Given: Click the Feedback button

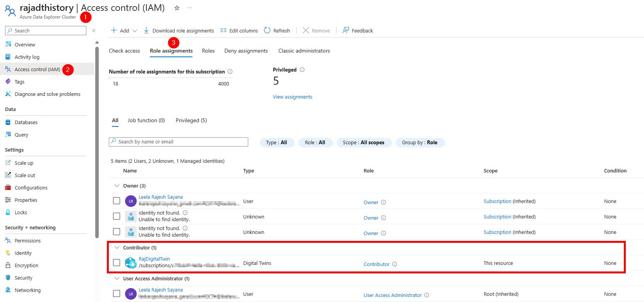Looking at the screenshot, I should tap(358, 31).
